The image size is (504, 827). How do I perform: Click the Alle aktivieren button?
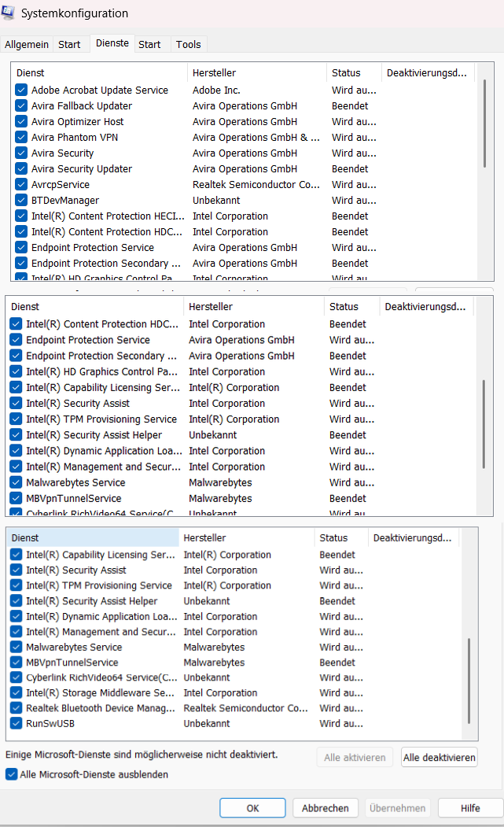point(355,758)
